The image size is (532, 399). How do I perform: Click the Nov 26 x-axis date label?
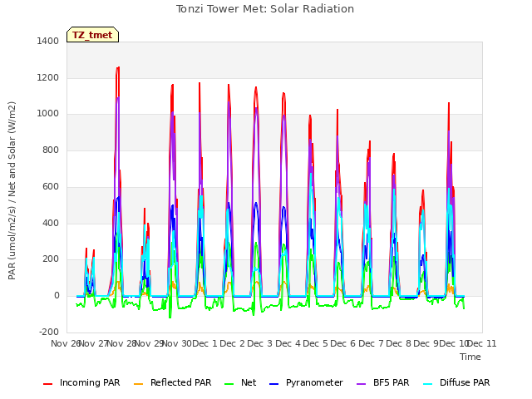pyautogui.click(x=65, y=343)
